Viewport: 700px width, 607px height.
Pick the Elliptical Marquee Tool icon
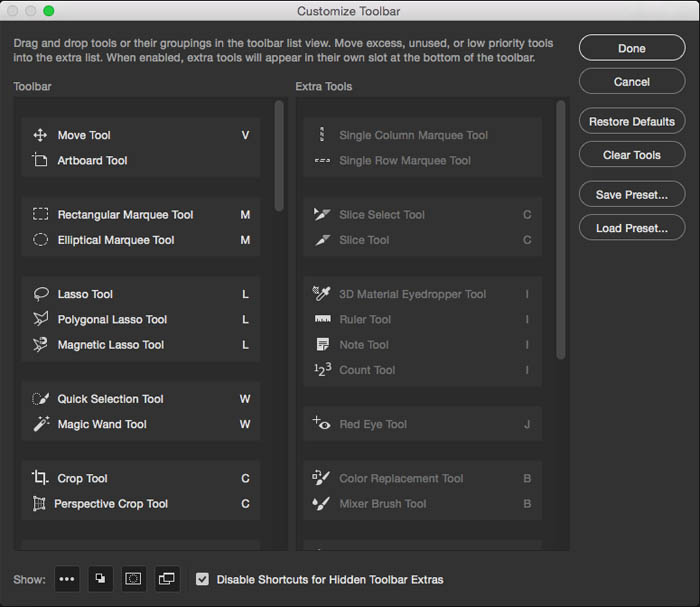click(x=40, y=240)
